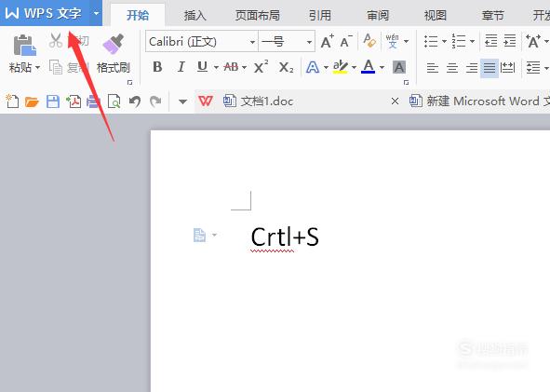Viewport: 550px width, 392px height.
Task: Close the 文档1.doc tab
Action: coord(395,101)
